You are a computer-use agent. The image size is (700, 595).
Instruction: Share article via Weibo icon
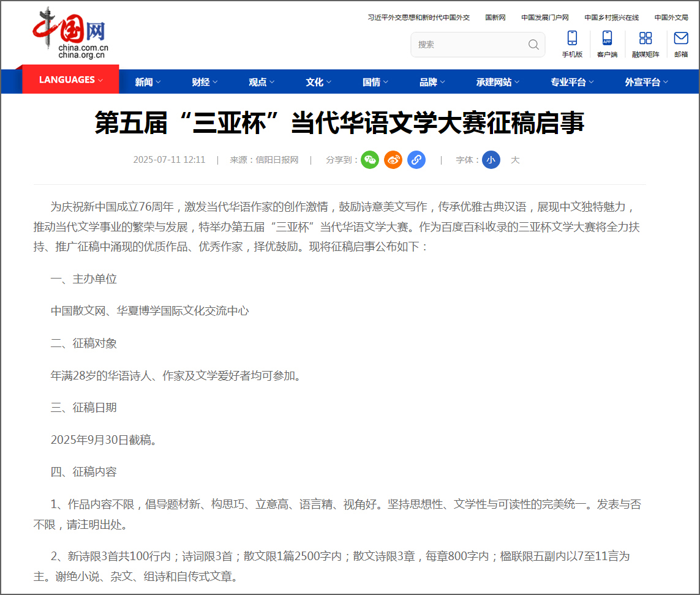click(393, 160)
